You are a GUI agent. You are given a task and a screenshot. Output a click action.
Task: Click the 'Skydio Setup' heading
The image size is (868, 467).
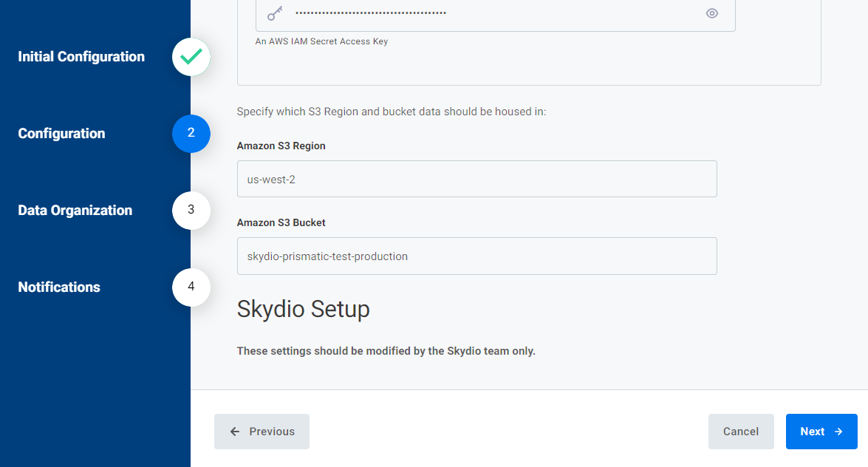coord(304,309)
